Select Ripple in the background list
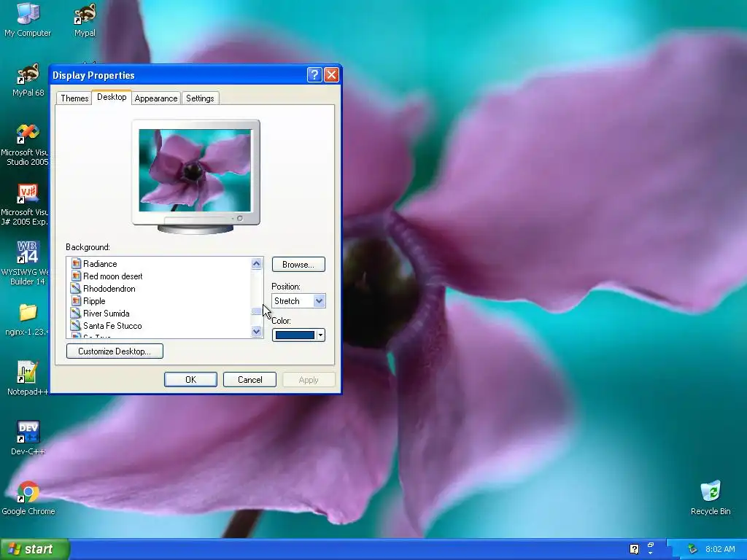Screen dimensions: 747x560 pyautogui.click(x=94, y=300)
